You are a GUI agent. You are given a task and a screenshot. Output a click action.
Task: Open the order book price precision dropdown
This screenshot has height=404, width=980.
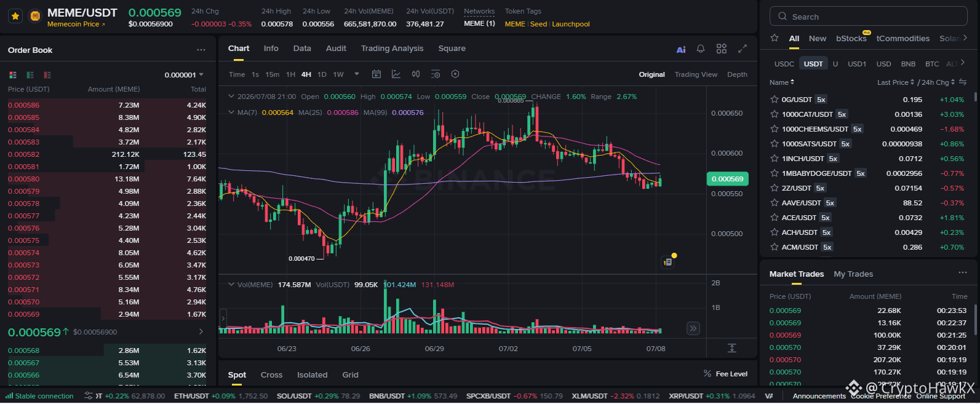(184, 75)
